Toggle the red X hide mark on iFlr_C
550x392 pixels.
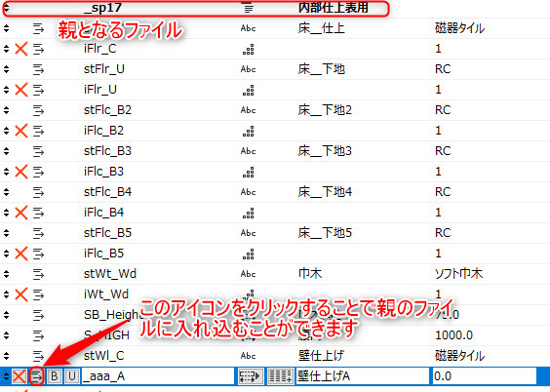[x=21, y=49]
